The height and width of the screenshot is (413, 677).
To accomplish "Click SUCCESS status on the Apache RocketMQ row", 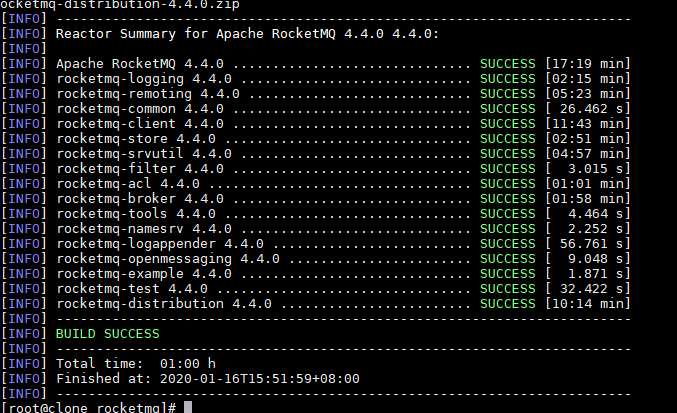I will click(x=508, y=64).
